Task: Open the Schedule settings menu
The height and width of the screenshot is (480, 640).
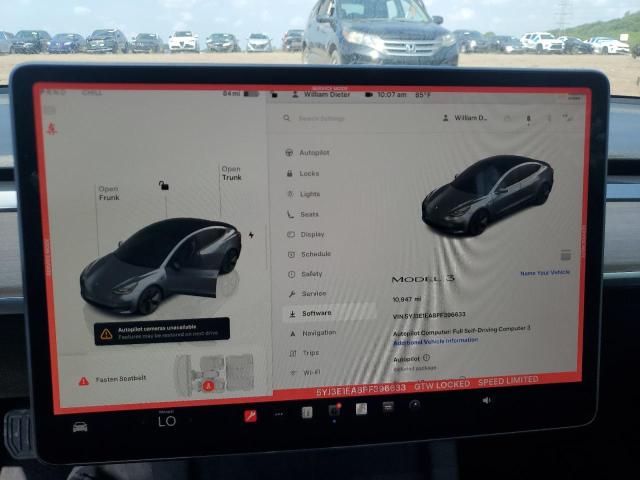Action: click(x=309, y=254)
